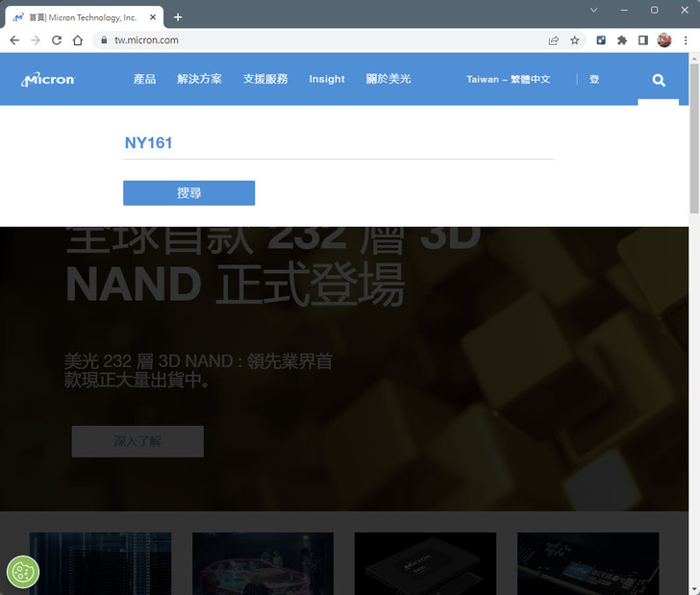Click the page vertical scrollbar thumb
Viewport: 700px width, 595px height.
click(694, 138)
